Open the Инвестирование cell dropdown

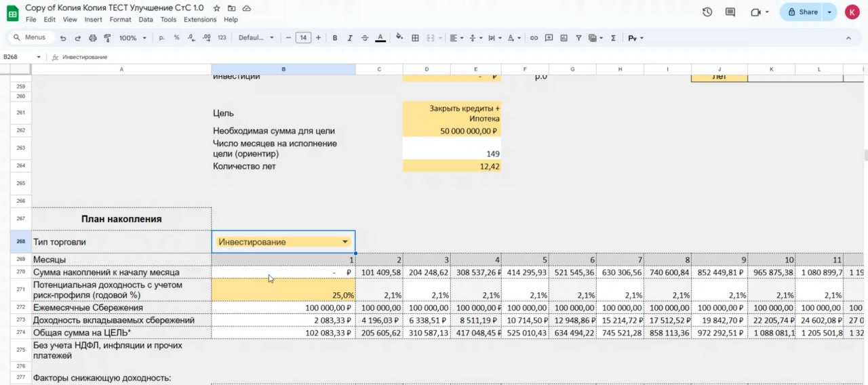(x=344, y=242)
